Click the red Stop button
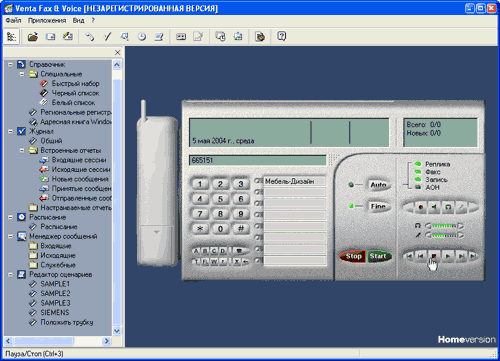The width and height of the screenshot is (500, 361). coord(353,256)
